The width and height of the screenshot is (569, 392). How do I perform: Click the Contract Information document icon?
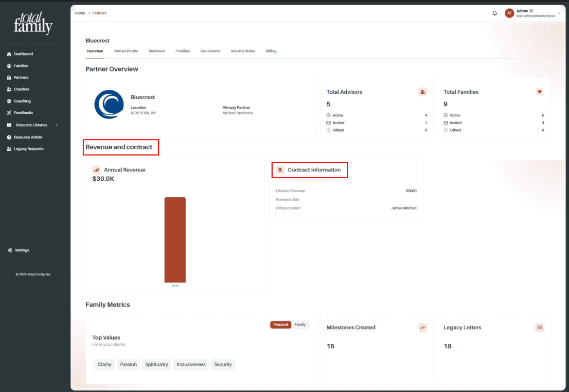(280, 170)
